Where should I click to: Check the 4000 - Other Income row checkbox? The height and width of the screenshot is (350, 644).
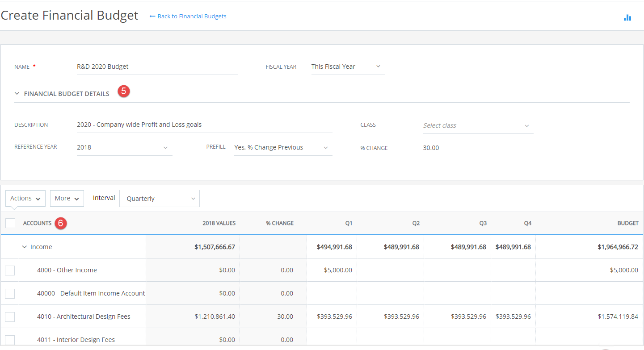point(10,270)
